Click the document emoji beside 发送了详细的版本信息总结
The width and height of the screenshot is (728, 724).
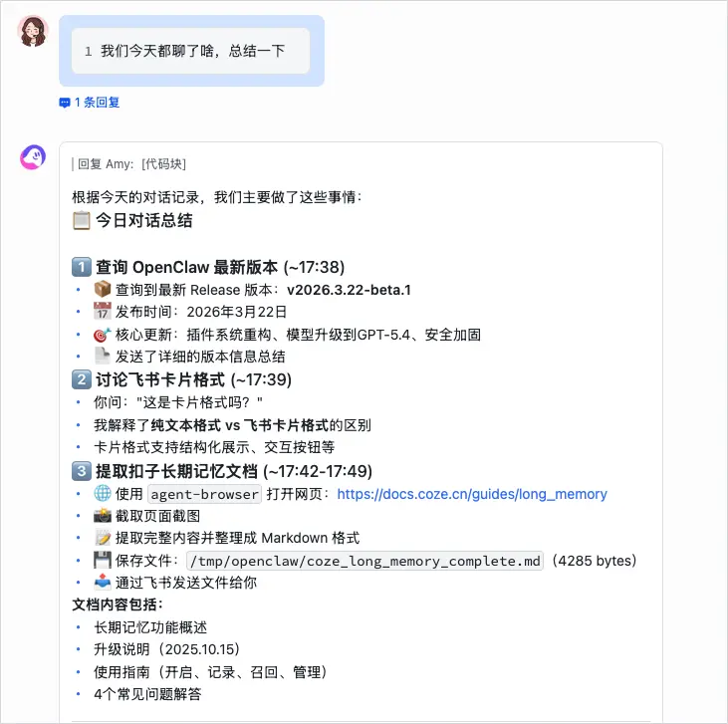point(103,357)
